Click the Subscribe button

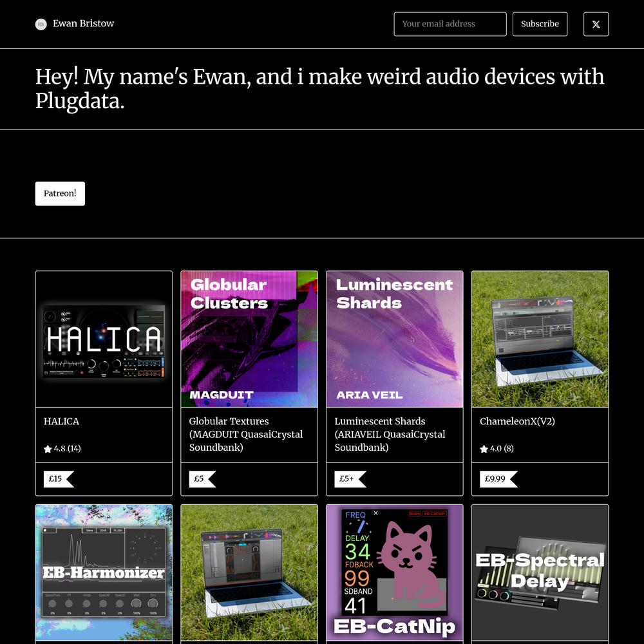point(540,24)
